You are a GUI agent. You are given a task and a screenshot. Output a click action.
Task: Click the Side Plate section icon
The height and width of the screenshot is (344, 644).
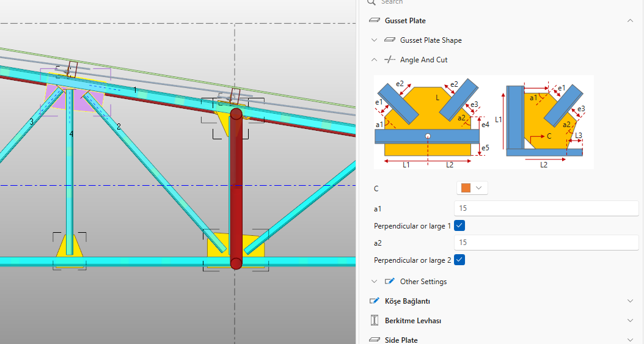pos(375,340)
